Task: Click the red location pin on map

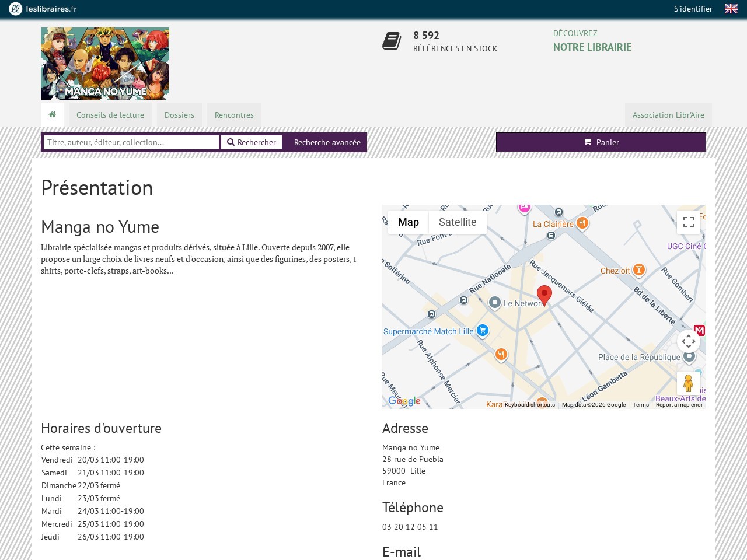Action: click(x=544, y=295)
